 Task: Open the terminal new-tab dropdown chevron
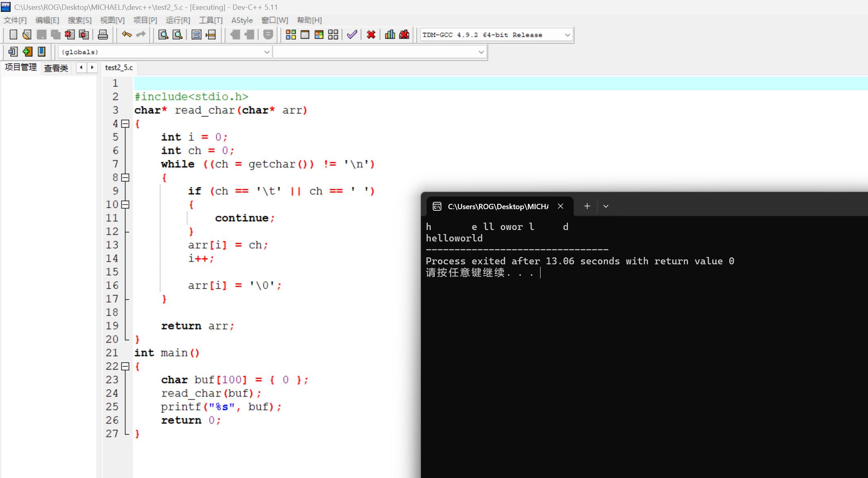[x=606, y=206]
